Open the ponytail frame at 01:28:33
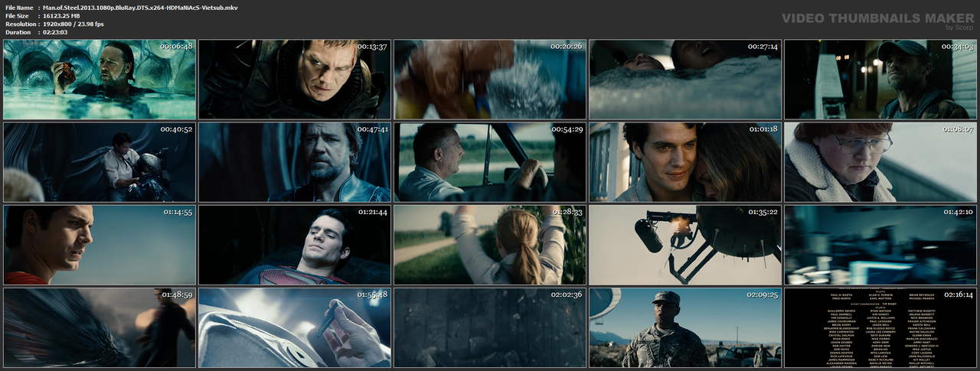Screen dimensions: 980x371 [x=489, y=245]
